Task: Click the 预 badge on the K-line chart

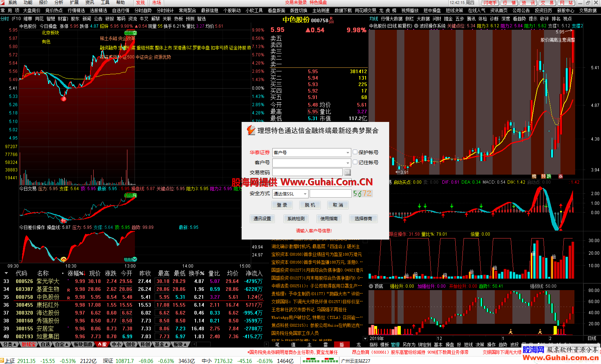Action: tap(544, 176)
